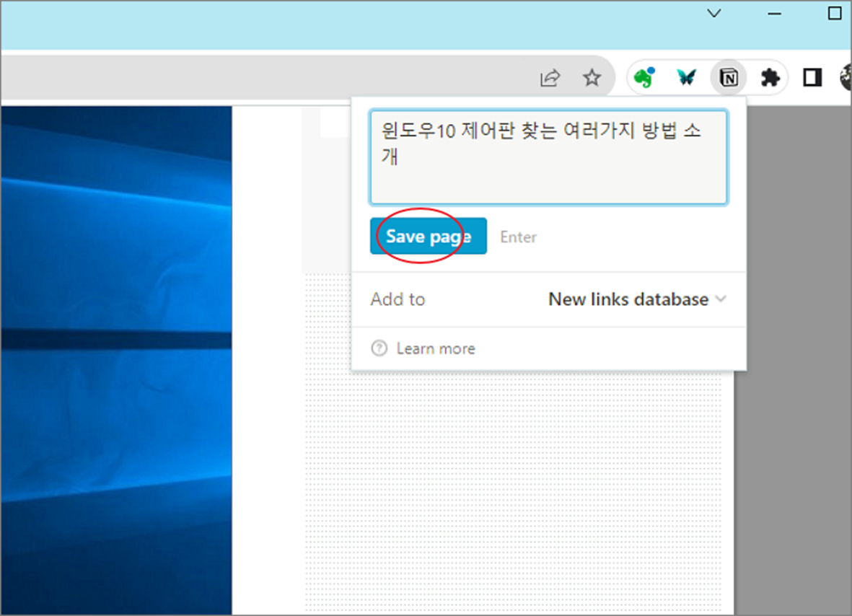
Task: Open the Learn more link
Action: click(436, 348)
